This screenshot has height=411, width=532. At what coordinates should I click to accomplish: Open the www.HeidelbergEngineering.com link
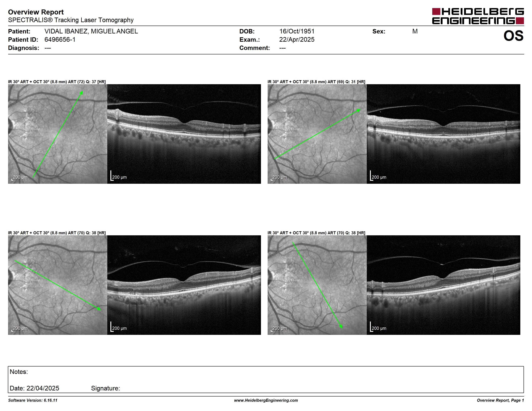tap(266, 400)
